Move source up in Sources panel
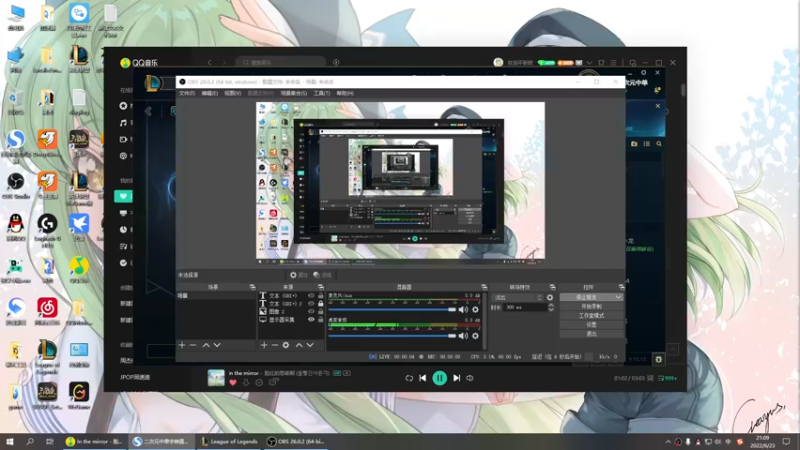Screen dimensions: 800x450 [299, 345]
